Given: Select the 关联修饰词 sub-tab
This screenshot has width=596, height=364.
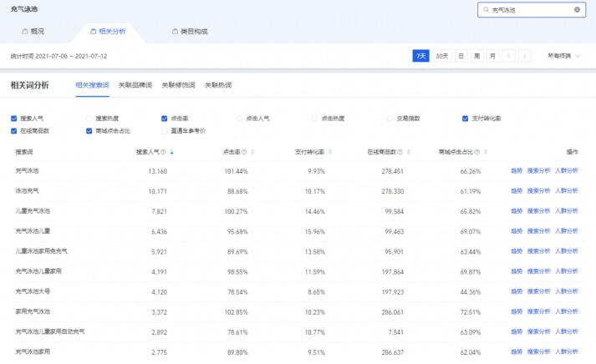Looking at the screenshot, I should tap(178, 85).
